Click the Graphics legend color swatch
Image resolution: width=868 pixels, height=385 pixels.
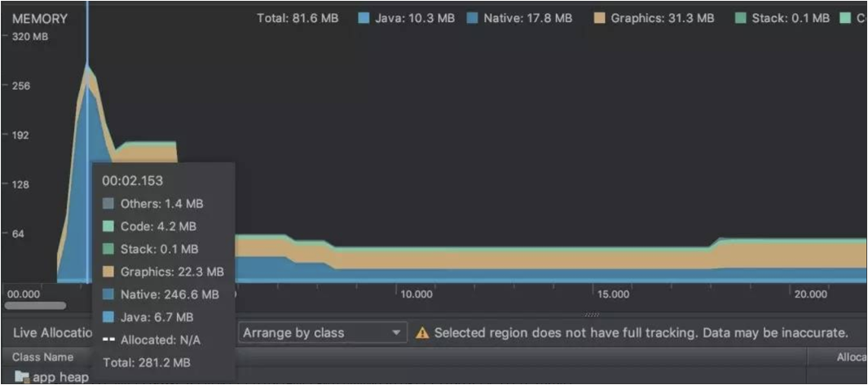600,18
